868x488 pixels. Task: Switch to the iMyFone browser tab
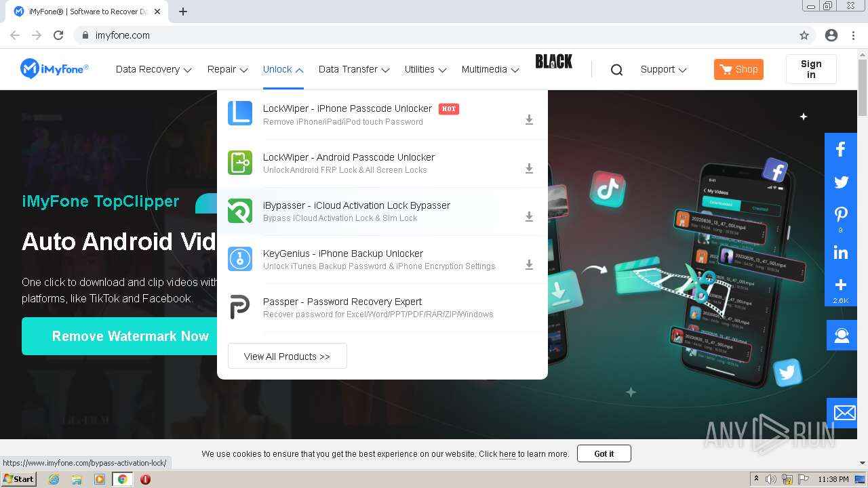pos(86,12)
